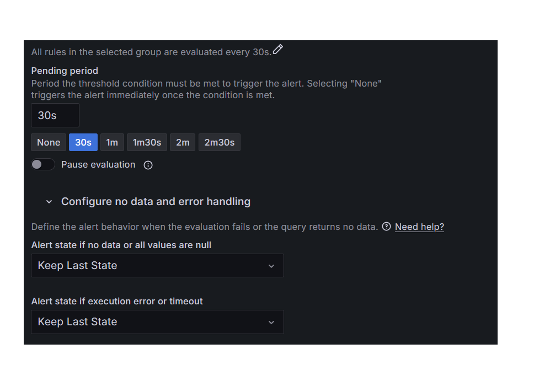Select None as the pending period
Image resolution: width=550 pixels, height=392 pixels.
[49, 142]
